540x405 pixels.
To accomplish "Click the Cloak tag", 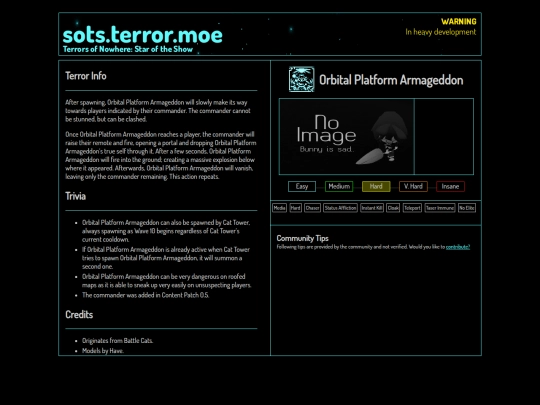I will pyautogui.click(x=393, y=208).
